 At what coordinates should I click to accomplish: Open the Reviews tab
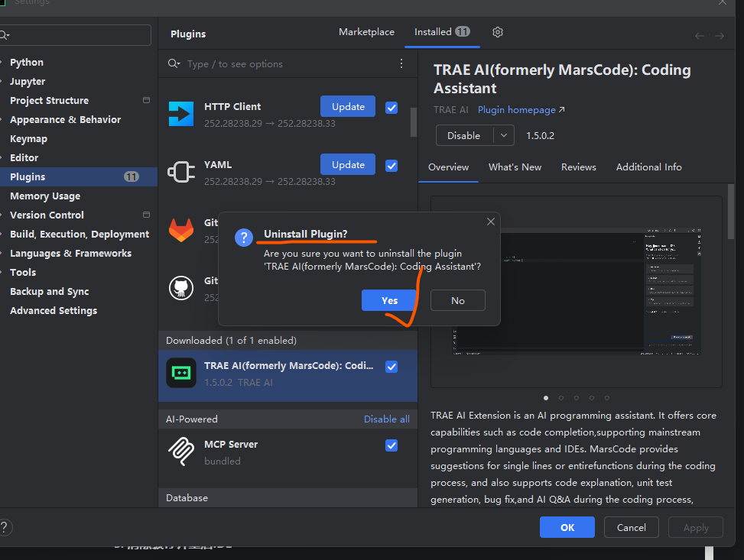tap(578, 167)
